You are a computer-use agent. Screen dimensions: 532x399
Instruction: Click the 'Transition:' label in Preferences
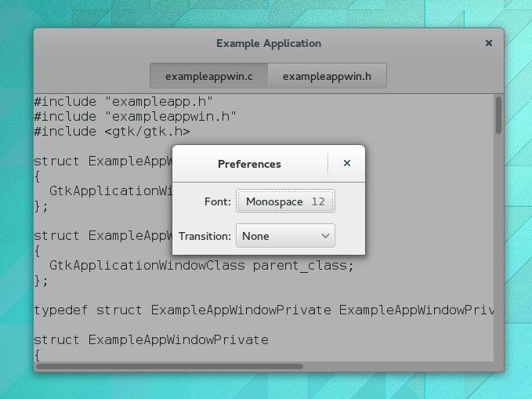pos(204,236)
